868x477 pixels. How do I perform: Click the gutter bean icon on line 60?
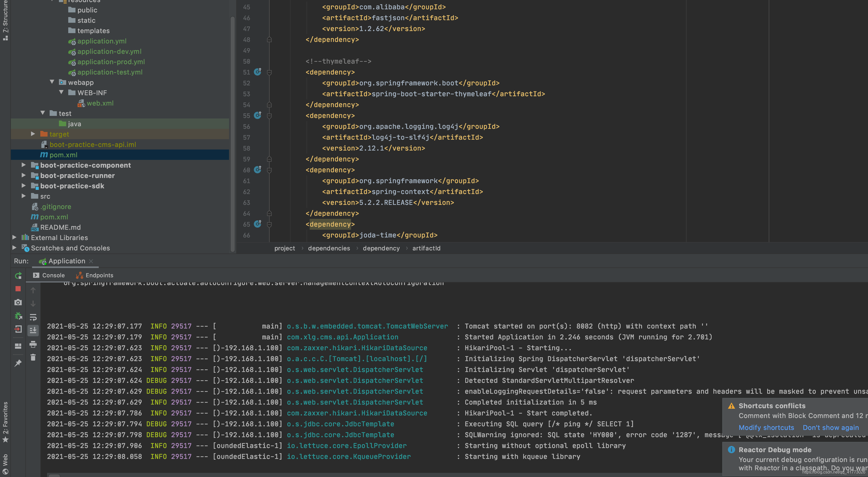pos(258,169)
